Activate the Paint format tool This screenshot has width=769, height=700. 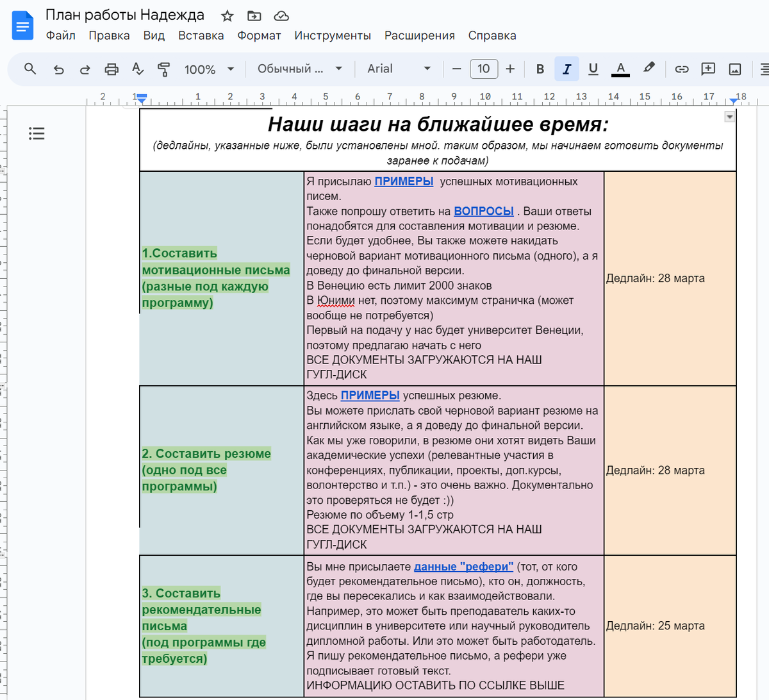click(x=163, y=69)
